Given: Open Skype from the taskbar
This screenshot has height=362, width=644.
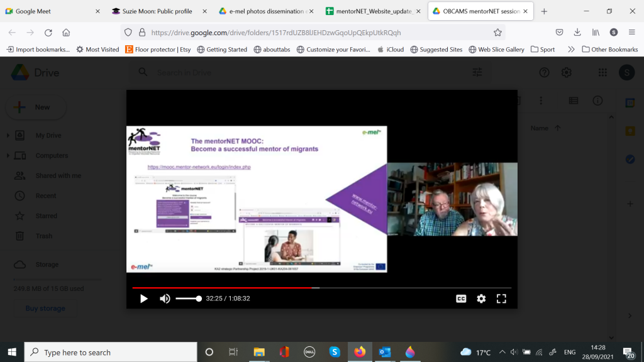Looking at the screenshot, I should [x=335, y=352].
